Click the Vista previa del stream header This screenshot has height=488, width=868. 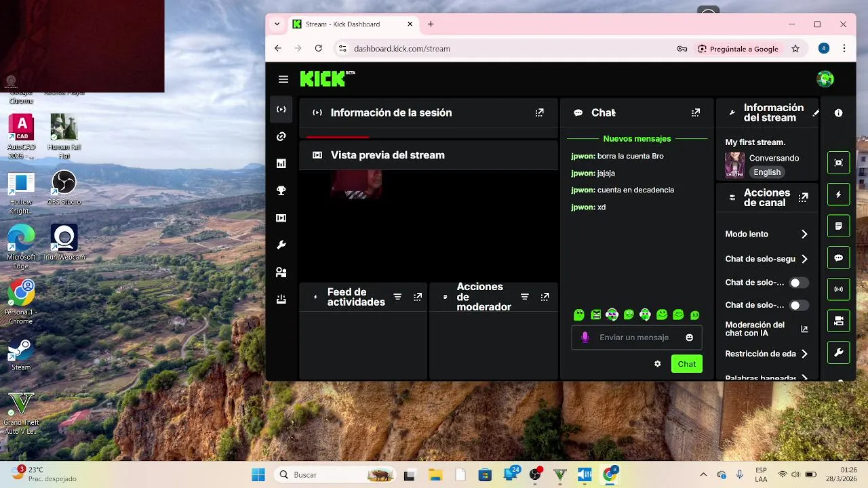tap(429, 155)
